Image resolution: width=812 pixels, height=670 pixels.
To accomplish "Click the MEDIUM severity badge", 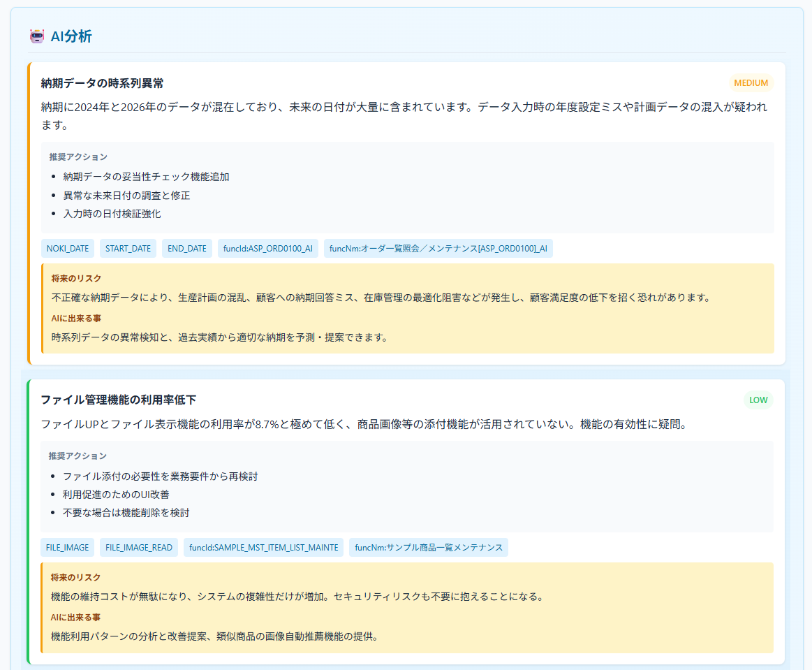I will 751,83.
